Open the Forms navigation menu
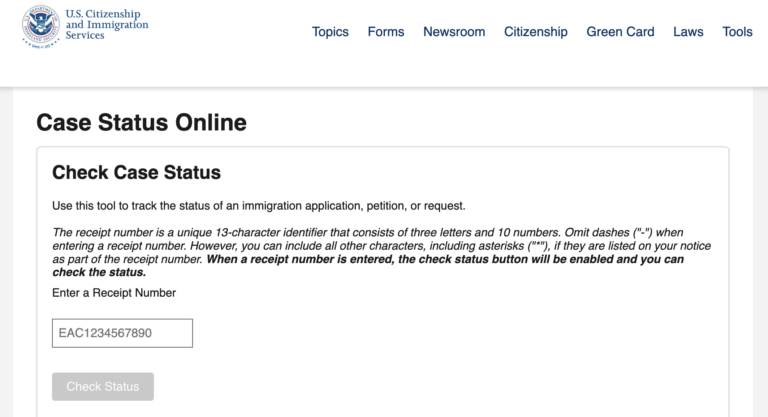 tap(386, 32)
